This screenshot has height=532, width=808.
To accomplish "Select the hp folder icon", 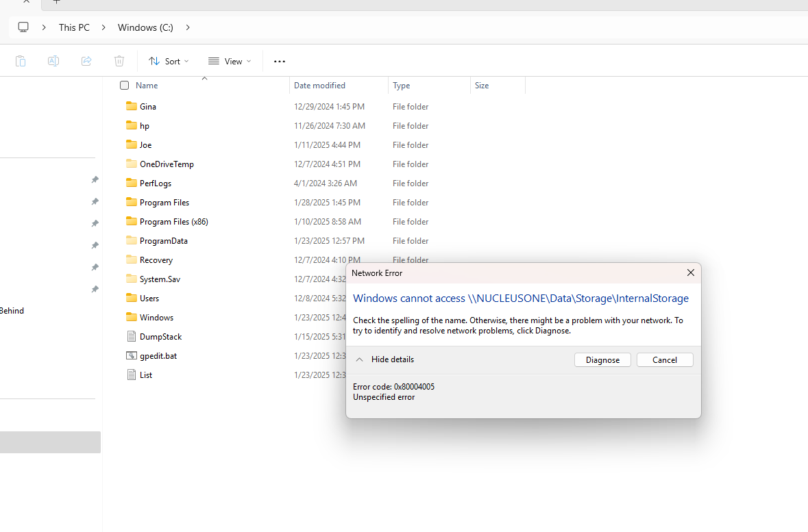I will (132, 125).
